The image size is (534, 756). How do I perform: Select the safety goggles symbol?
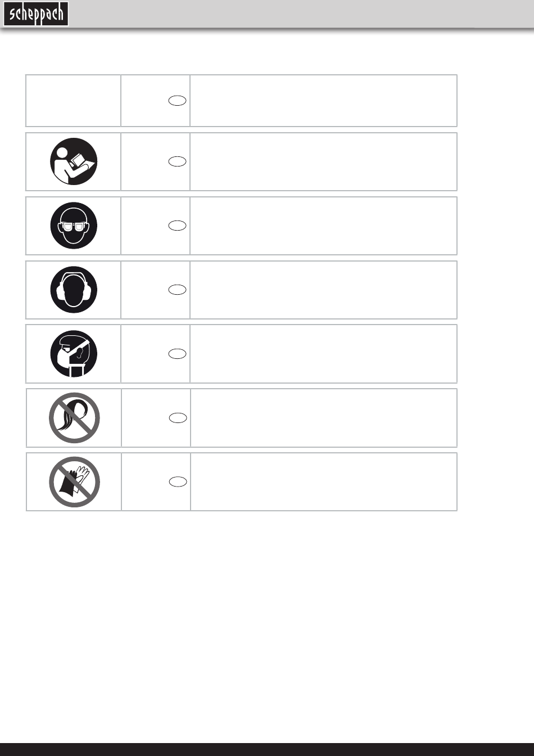tap(74, 226)
